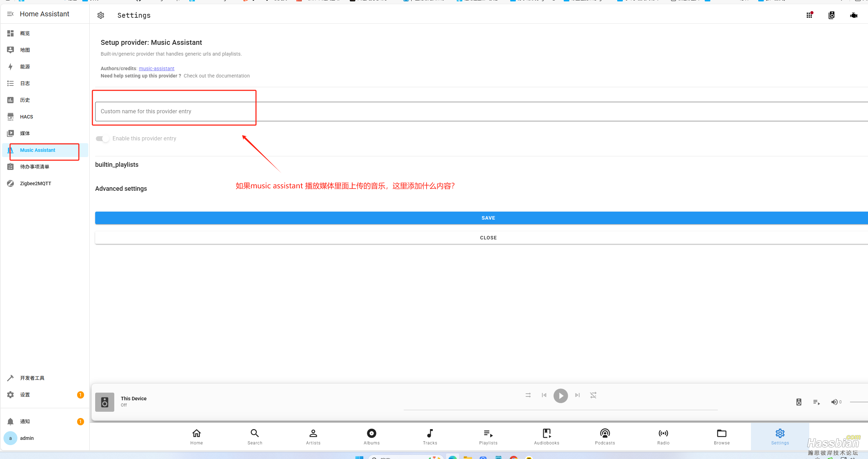Open Check out the documentation link
The height and width of the screenshot is (459, 868).
[x=217, y=76]
